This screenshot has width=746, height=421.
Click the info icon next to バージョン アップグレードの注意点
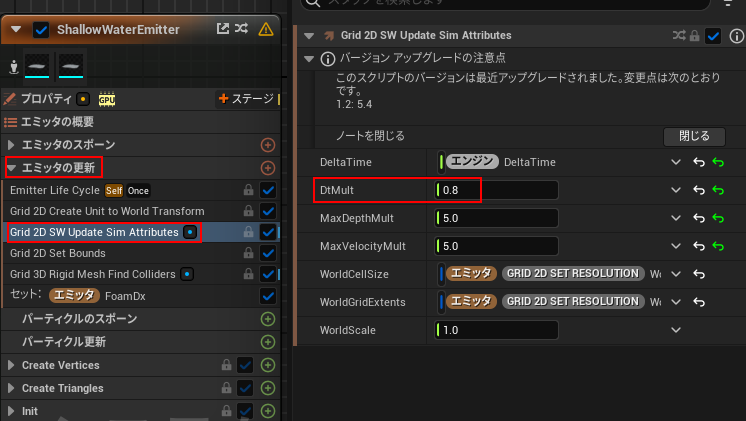click(x=323, y=59)
